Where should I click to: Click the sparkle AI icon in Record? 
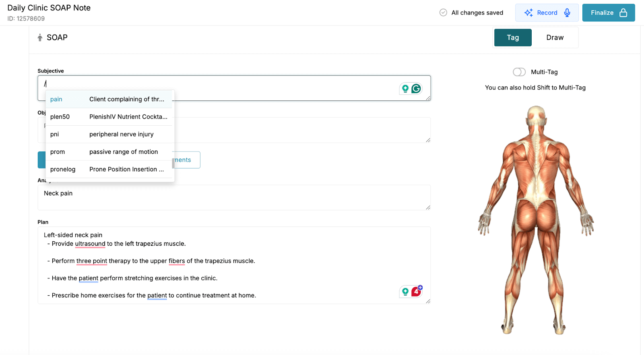[528, 13]
